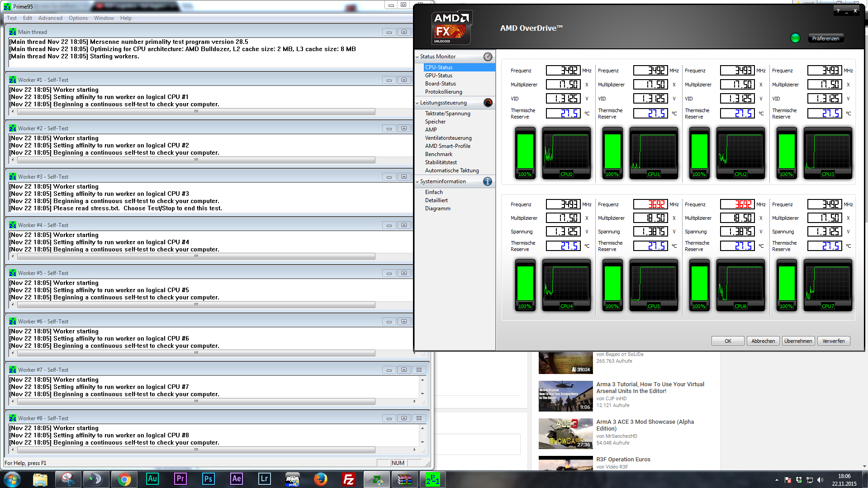Viewport: 868px width, 488px height.
Task: Click Worker #7 vertical scrollbar down arrow
Action: click(x=422, y=394)
